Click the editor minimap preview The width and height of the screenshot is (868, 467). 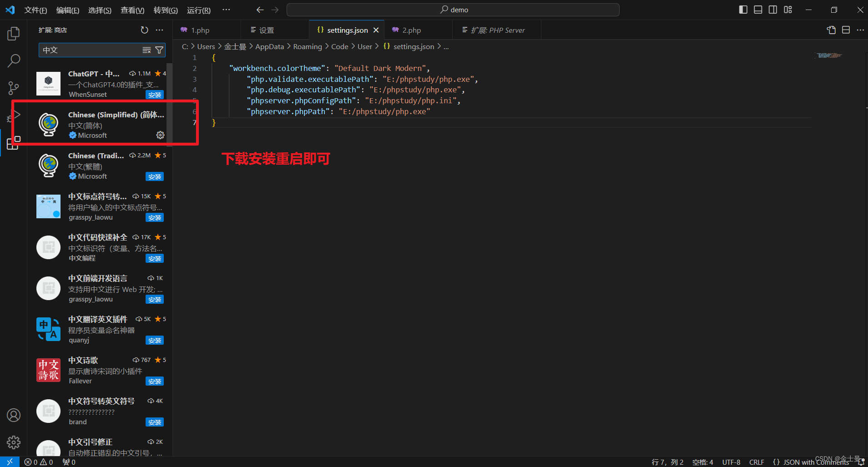pyautogui.click(x=829, y=55)
